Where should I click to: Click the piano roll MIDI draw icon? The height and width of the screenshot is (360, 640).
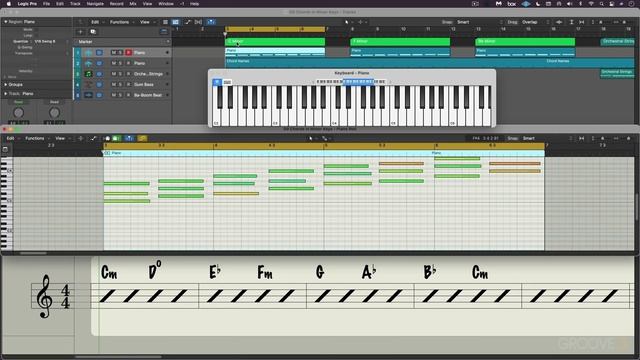click(x=107, y=138)
